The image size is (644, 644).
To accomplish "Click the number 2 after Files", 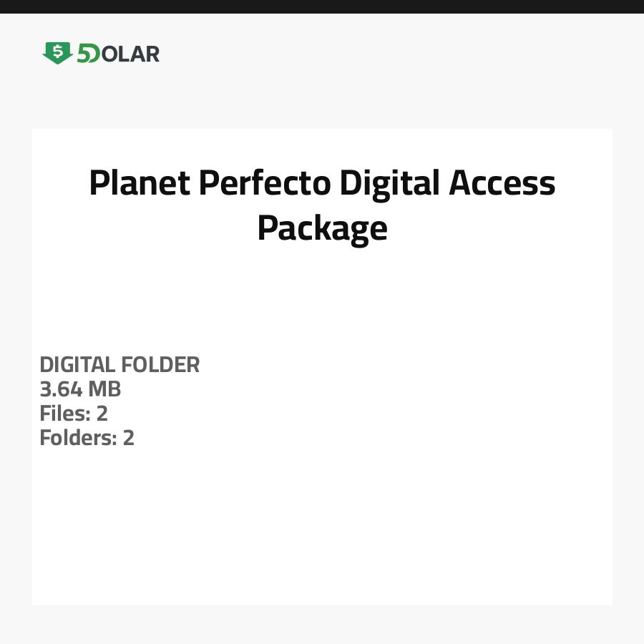I will click(x=102, y=414).
